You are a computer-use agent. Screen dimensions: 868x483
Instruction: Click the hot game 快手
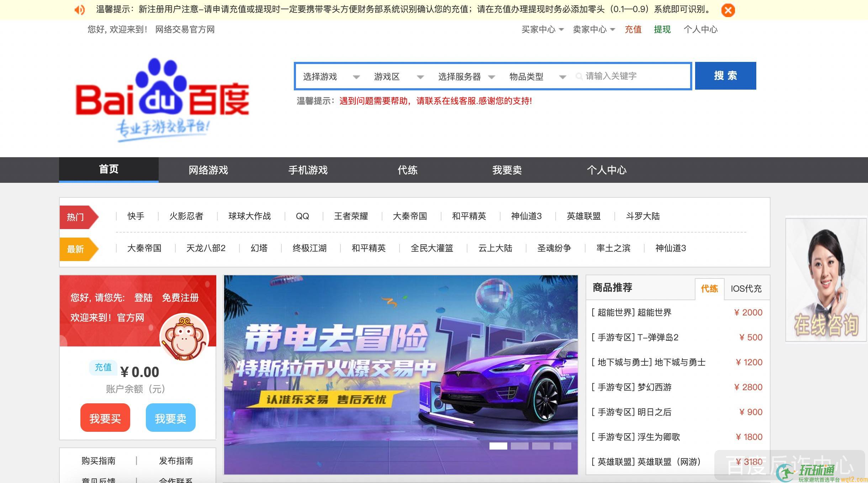click(136, 216)
